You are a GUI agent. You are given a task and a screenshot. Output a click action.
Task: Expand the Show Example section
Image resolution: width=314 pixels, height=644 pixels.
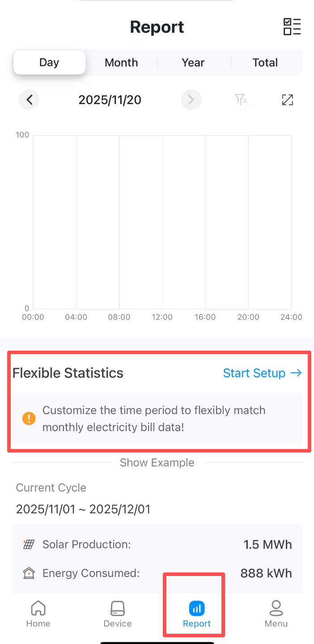(157, 462)
